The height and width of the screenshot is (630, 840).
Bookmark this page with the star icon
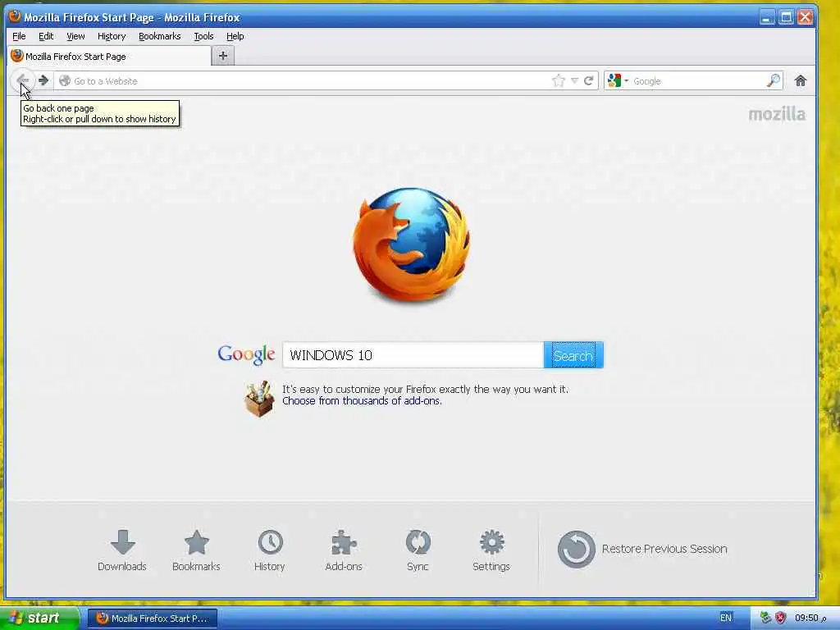[x=558, y=81]
